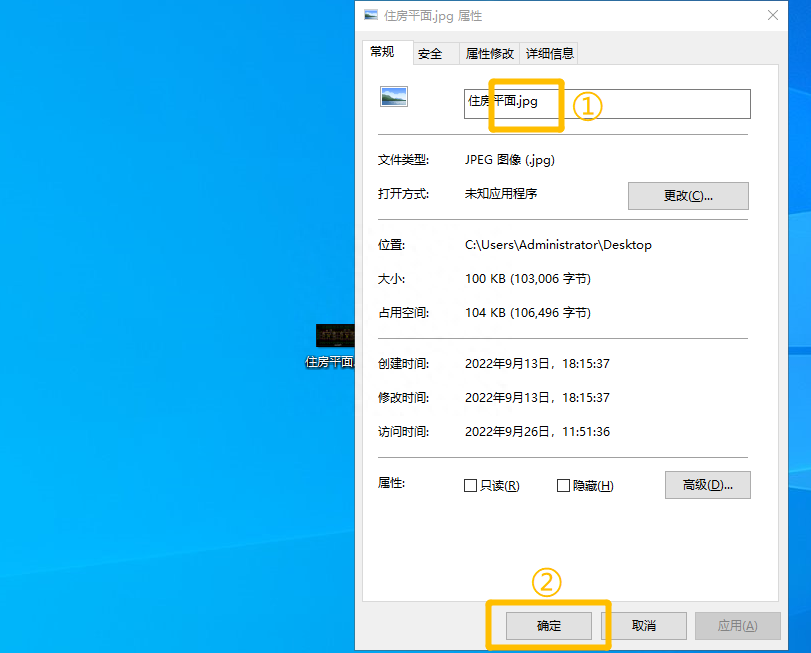Click the 住房平面 label under the desktop icon
This screenshot has width=811, height=653.
coord(329,361)
